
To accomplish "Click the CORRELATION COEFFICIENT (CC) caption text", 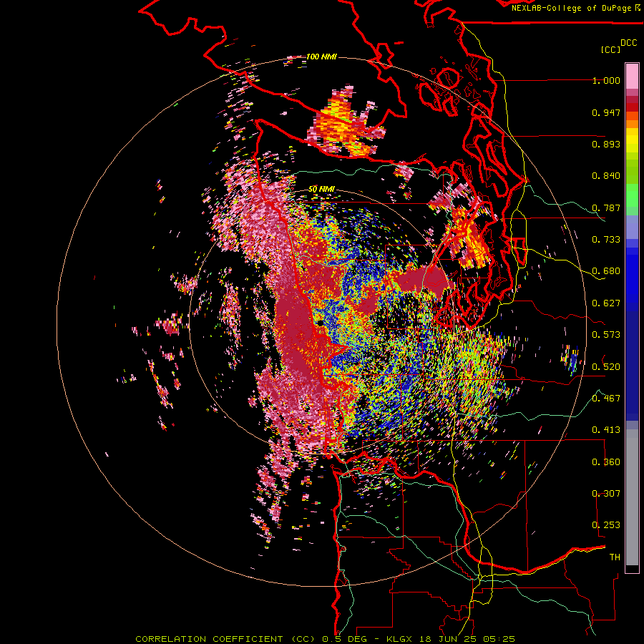I will 225,639.
